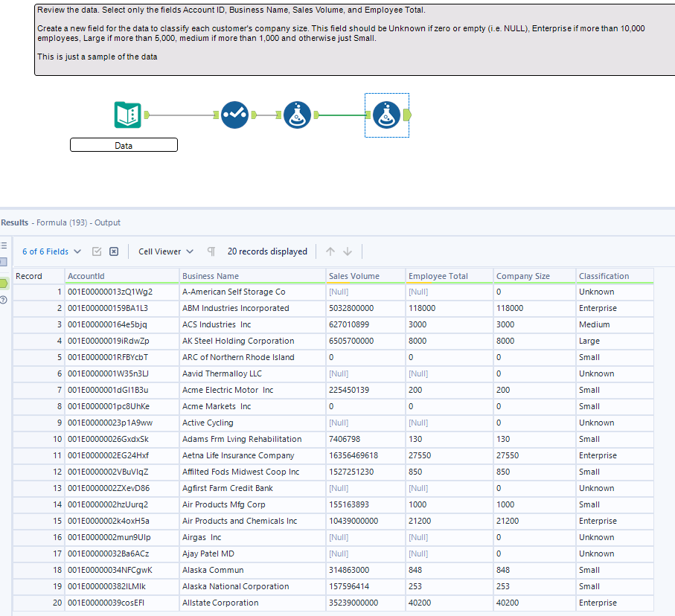Click the down arrow navigation button
Image resolution: width=675 pixels, height=616 pixels.
tap(348, 251)
